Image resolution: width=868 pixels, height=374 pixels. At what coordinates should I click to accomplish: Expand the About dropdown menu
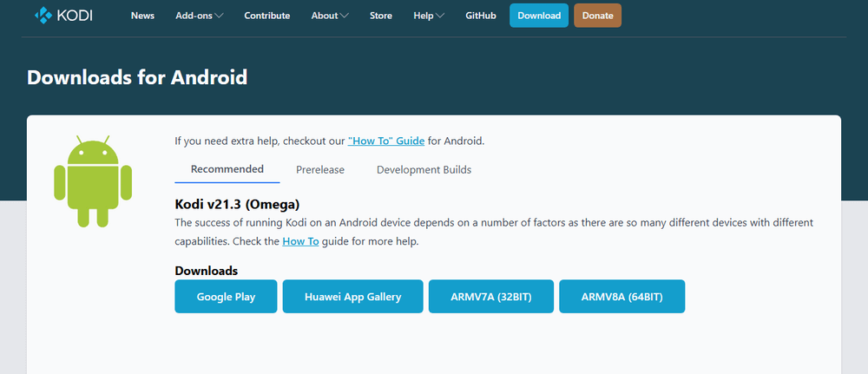330,16
